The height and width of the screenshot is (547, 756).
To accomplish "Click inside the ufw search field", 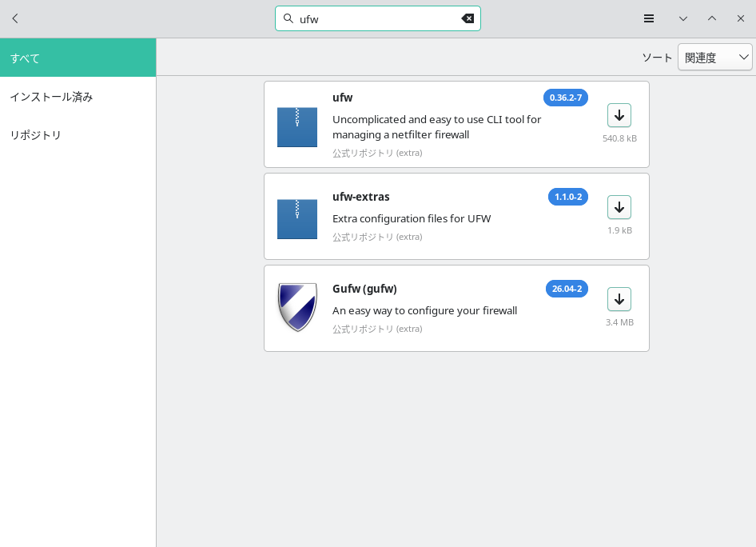I will pos(376,18).
